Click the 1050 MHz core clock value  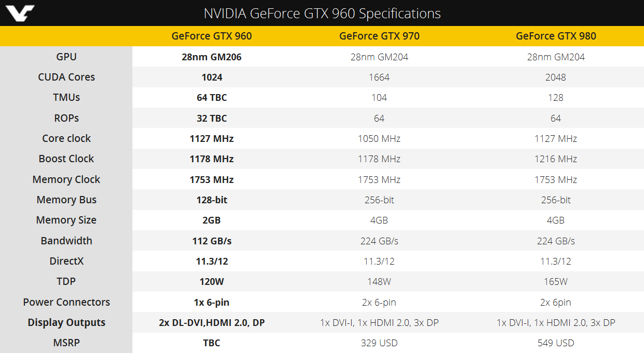coord(379,138)
